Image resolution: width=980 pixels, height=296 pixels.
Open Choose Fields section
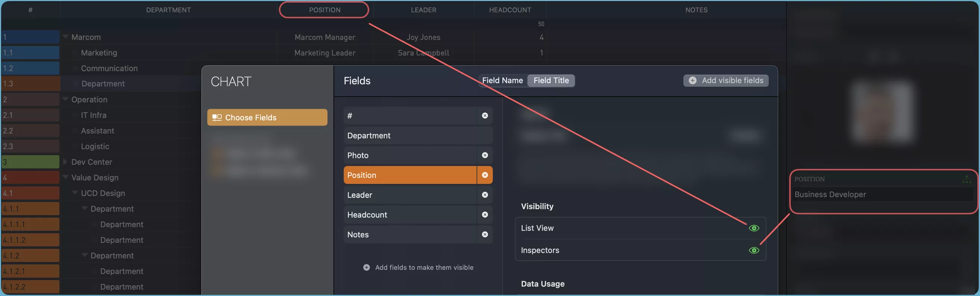tap(267, 117)
